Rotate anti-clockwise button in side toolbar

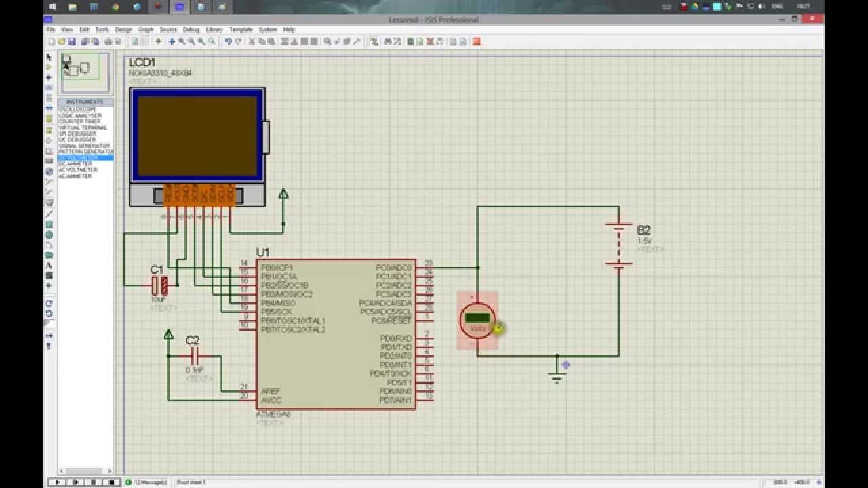click(x=49, y=314)
